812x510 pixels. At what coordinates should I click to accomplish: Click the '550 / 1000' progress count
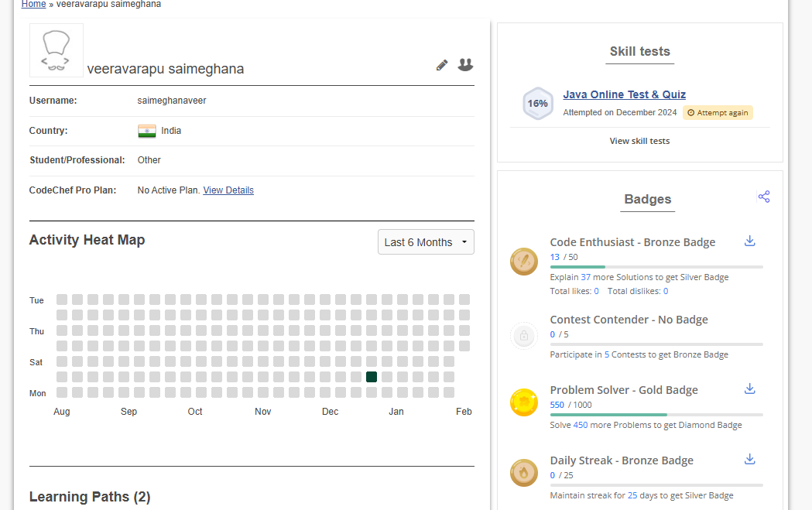click(x=570, y=405)
